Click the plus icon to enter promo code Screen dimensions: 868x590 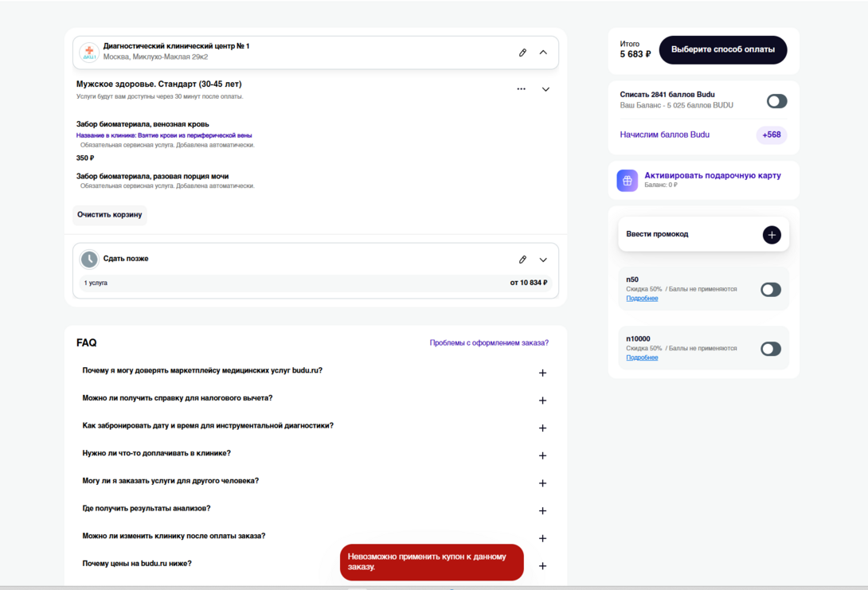771,235
